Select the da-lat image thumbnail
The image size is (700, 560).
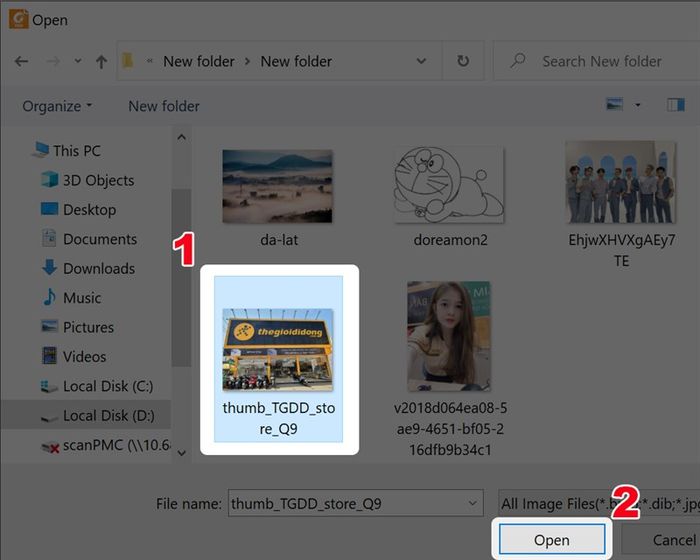click(x=277, y=186)
